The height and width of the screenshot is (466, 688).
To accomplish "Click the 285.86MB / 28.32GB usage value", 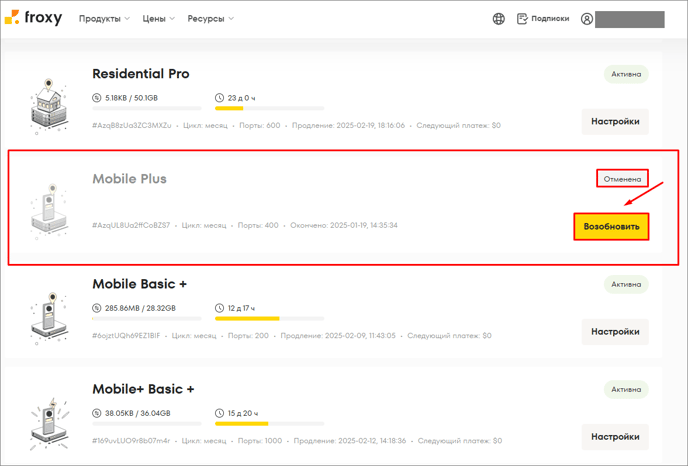I will click(x=140, y=308).
